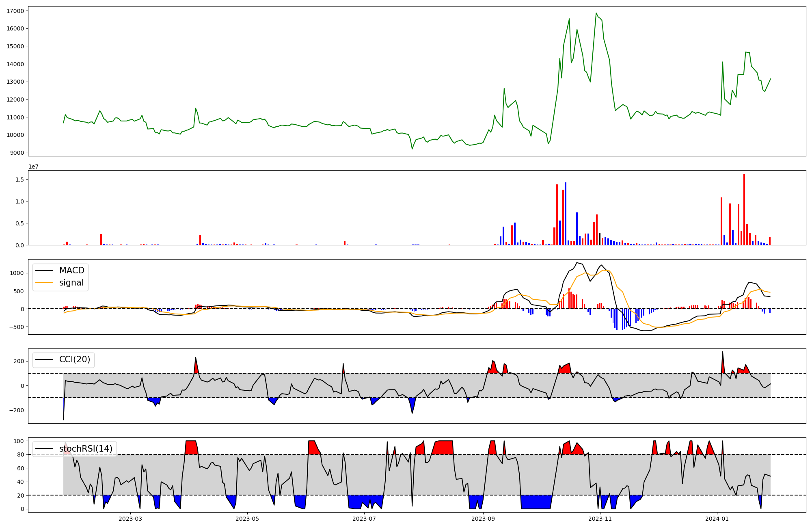Click the 1e7 volume scale label
This screenshot has width=812, height=528.
point(33,167)
